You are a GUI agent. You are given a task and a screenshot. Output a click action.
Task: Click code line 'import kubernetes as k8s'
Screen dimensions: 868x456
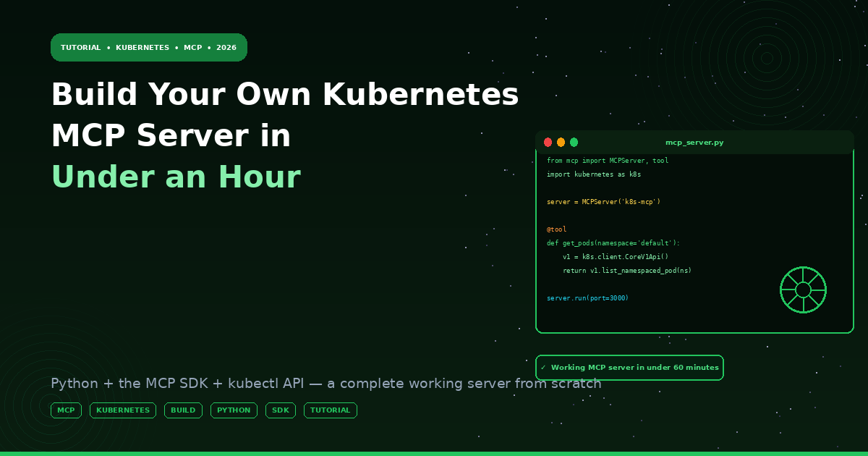click(x=594, y=174)
